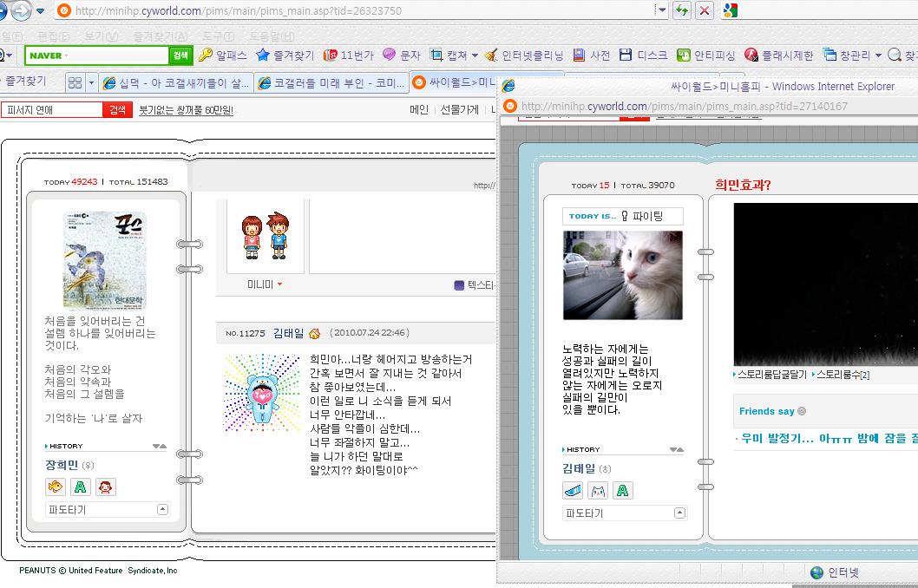
Task: Click the 피서지 연애 search box
Action: tap(52, 109)
